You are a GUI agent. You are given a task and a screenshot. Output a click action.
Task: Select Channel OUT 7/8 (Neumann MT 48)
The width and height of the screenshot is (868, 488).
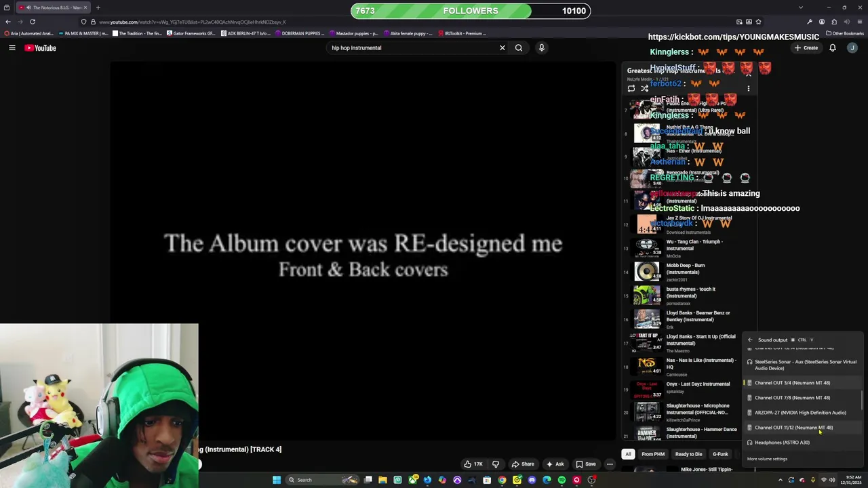(802, 398)
